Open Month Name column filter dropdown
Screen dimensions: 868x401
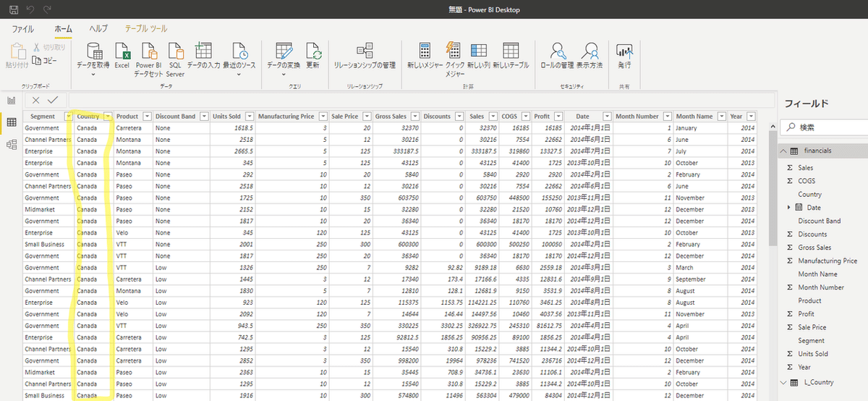721,117
